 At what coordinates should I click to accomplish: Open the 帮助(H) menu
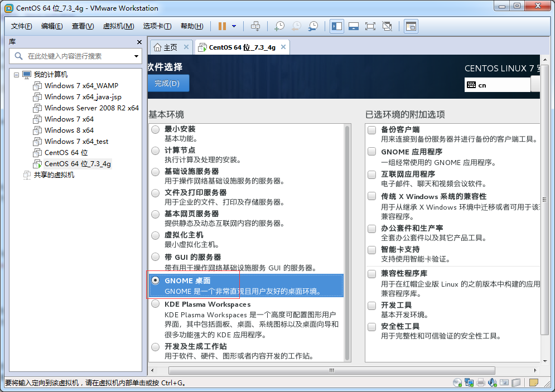click(192, 26)
